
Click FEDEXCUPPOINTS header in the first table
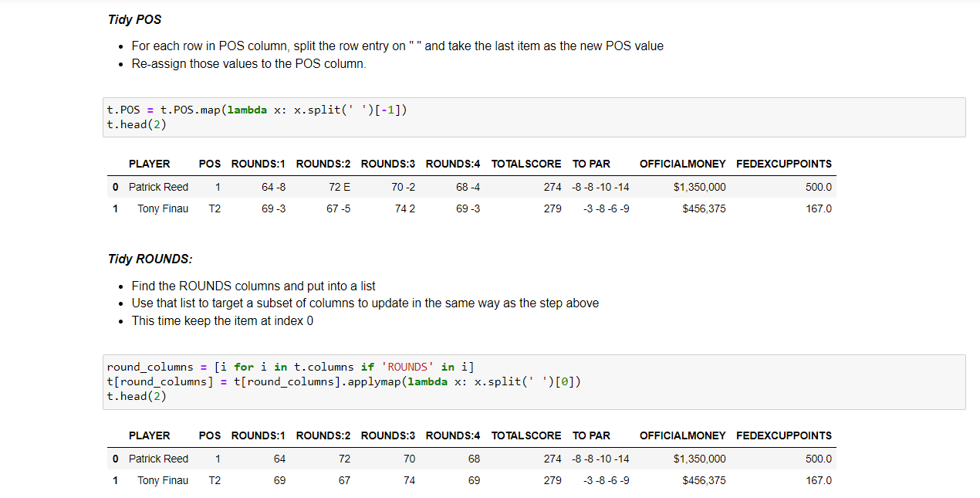click(784, 164)
